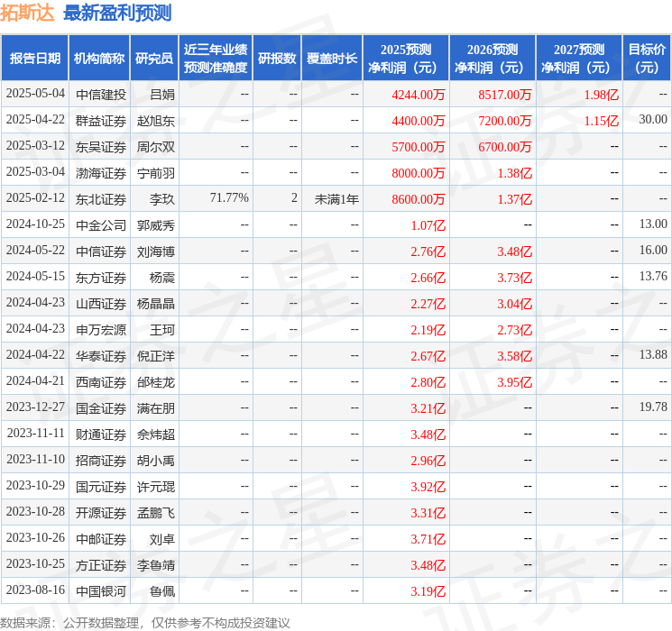Click the 3.92亿 forecast value
Image resolution: width=672 pixels, height=631 pixels.
click(428, 487)
